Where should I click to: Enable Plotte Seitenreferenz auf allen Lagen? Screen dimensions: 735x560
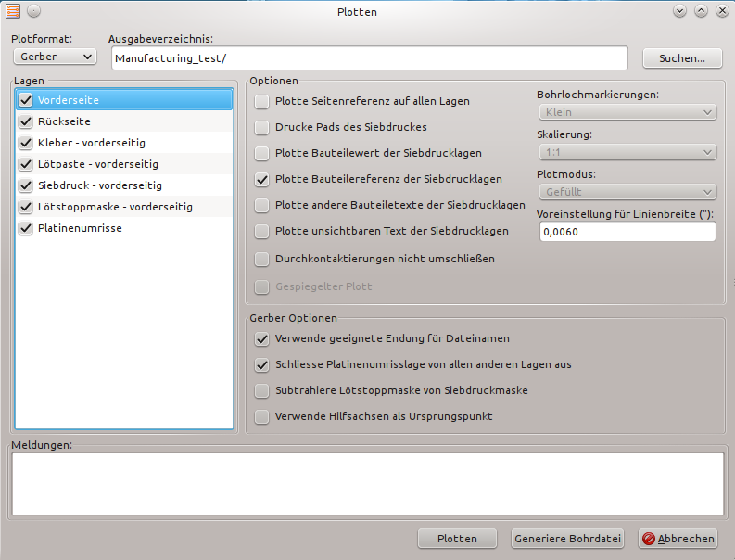pyautogui.click(x=261, y=101)
